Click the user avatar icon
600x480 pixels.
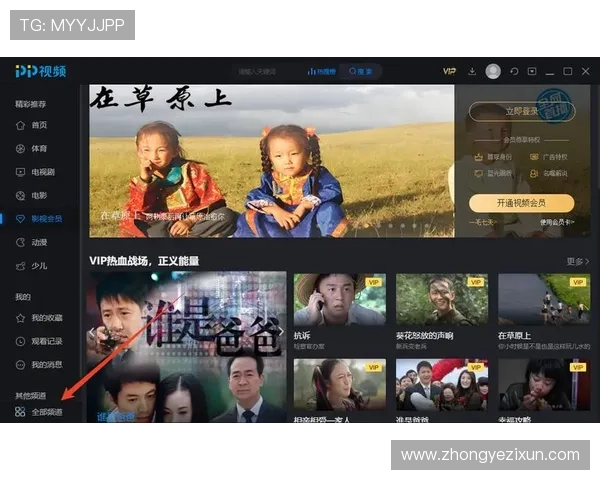tap(493, 72)
